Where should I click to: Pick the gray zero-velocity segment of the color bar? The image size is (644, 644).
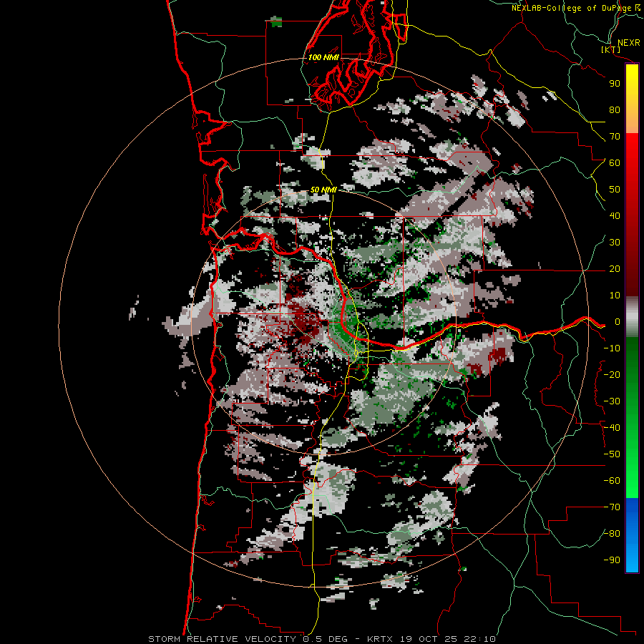pos(632,317)
